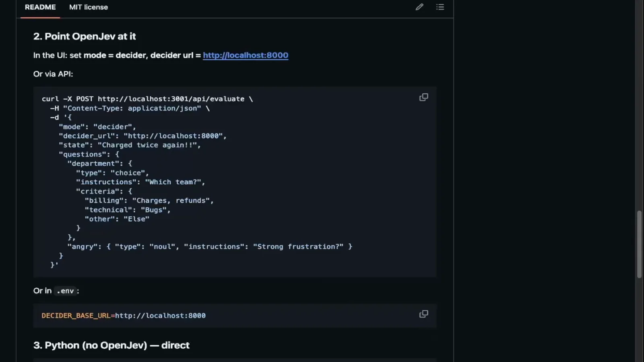Open the README tab
The height and width of the screenshot is (362, 644).
40,7
